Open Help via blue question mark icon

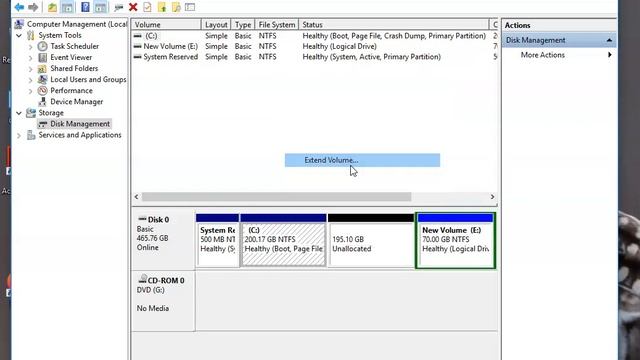pos(85,7)
